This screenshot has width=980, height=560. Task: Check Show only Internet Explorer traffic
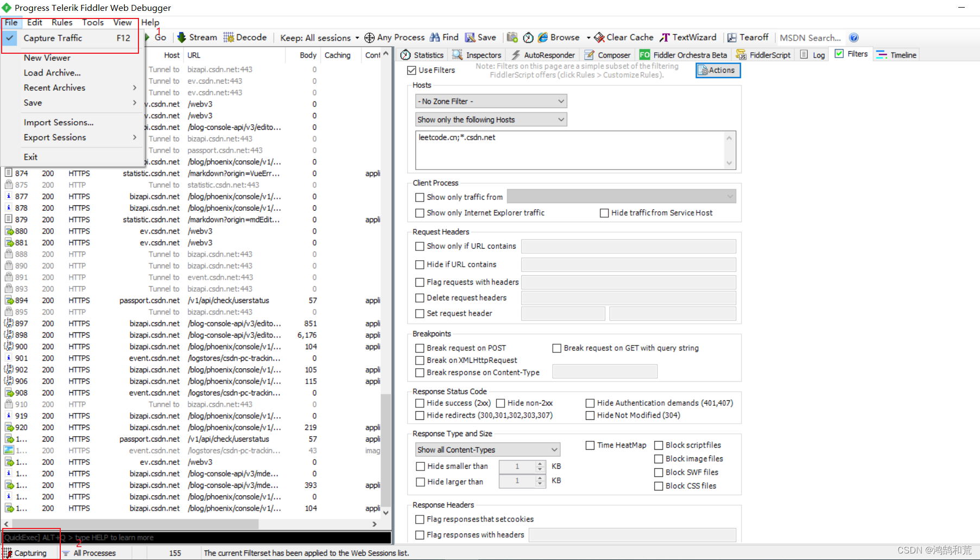420,213
